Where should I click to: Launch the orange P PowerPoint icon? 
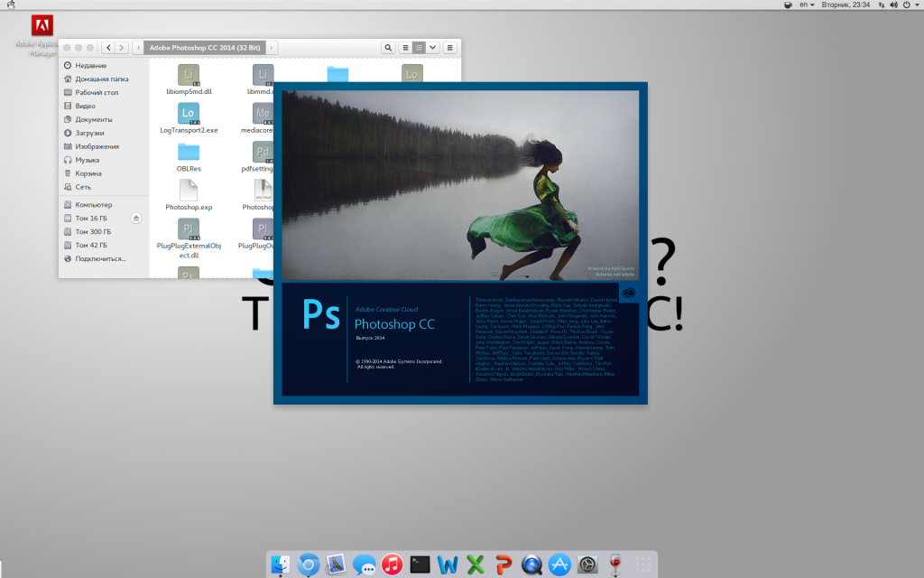(x=504, y=565)
